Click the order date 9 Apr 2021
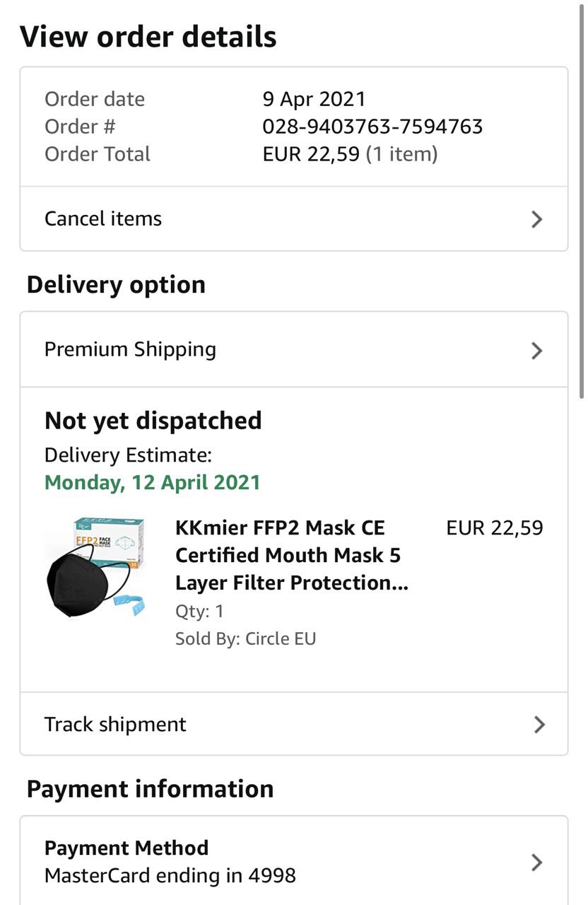This screenshot has width=588, height=905. point(314,99)
